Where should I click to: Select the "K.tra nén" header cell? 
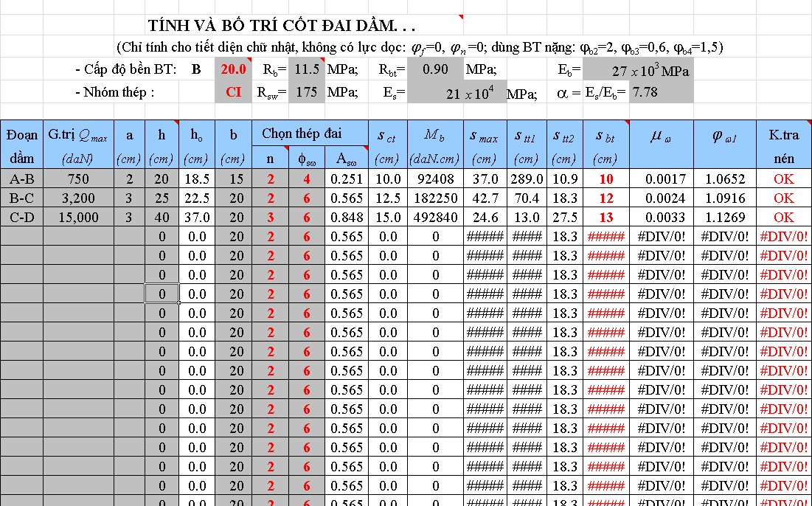[784, 145]
